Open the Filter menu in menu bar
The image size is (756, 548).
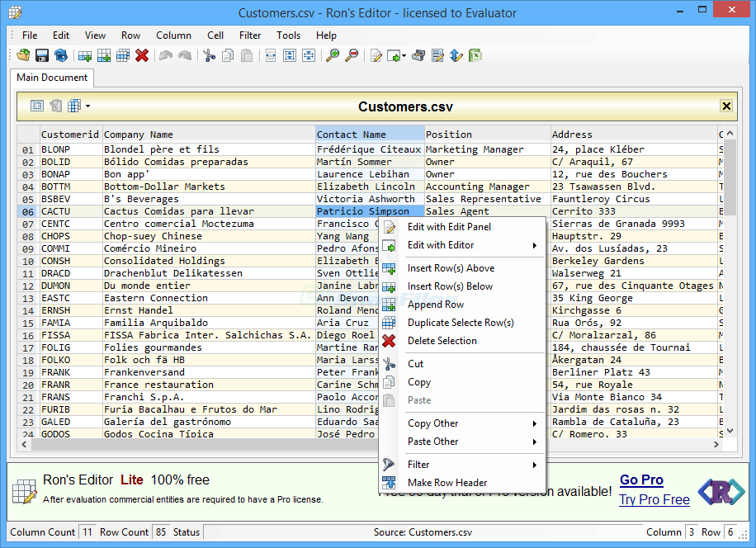[x=250, y=35]
